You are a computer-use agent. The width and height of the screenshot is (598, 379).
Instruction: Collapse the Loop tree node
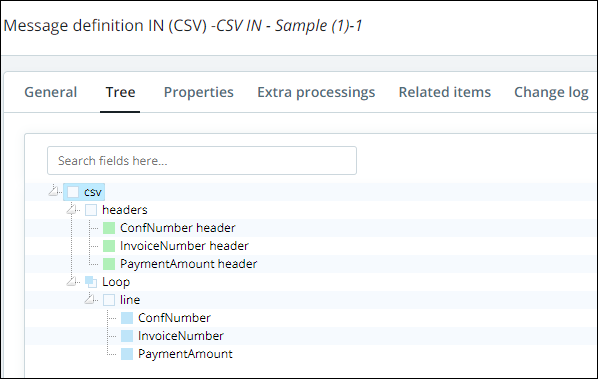[x=71, y=281]
